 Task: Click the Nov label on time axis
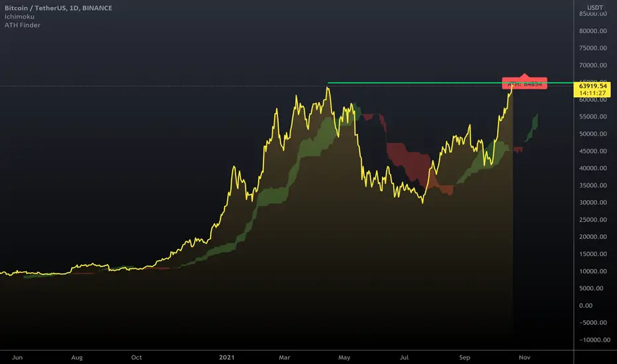pos(524,357)
